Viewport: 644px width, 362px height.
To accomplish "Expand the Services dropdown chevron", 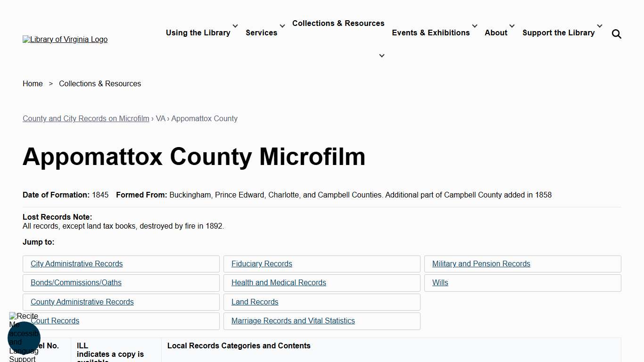I will (x=282, y=26).
